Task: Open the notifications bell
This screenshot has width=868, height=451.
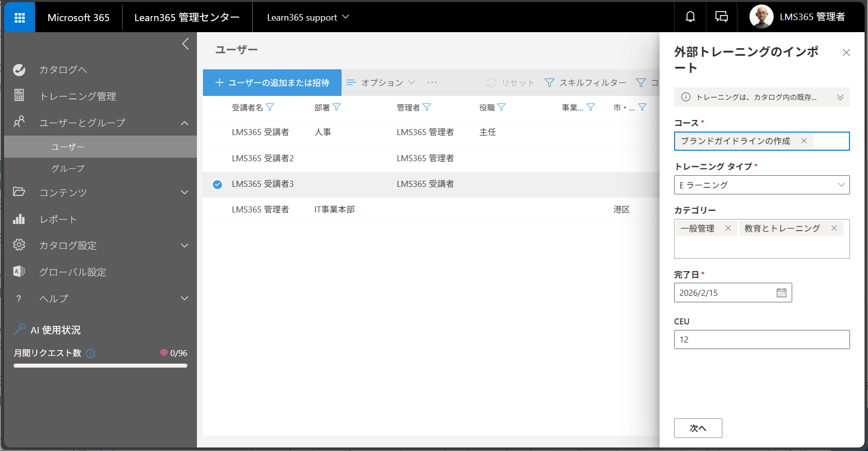Action: tap(690, 17)
